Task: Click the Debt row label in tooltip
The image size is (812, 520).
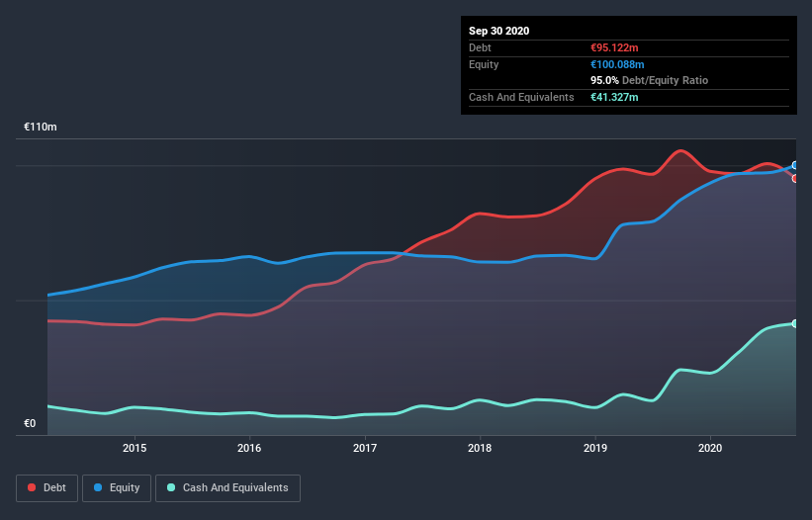Action: [x=480, y=47]
